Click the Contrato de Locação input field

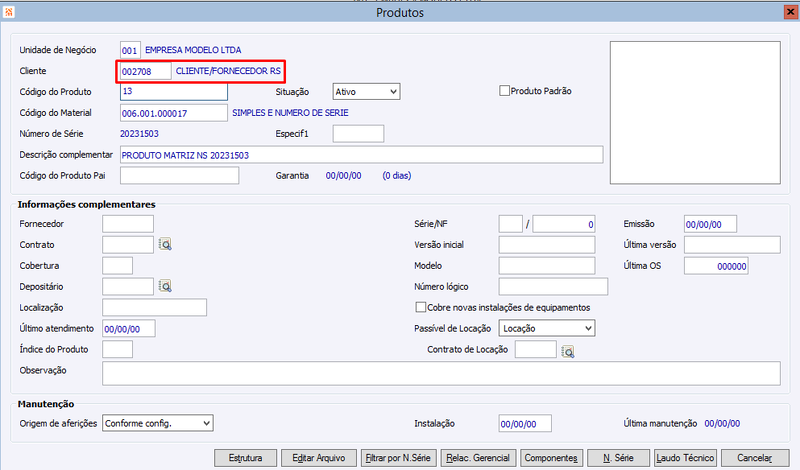click(x=536, y=350)
